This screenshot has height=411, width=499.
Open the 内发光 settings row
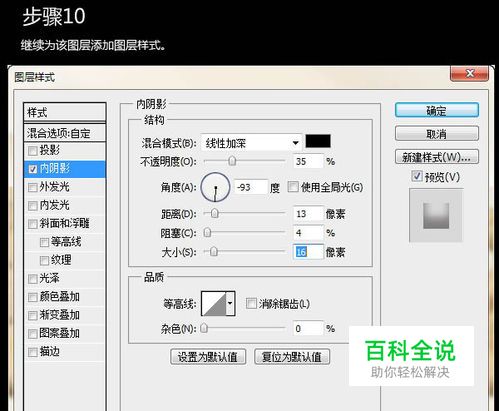[65, 205]
